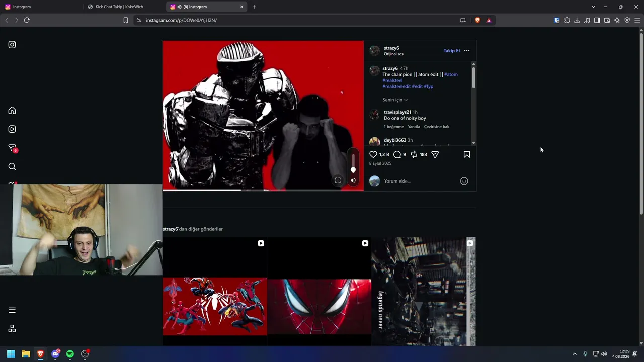Open File Explorer from taskbar
The height and width of the screenshot is (362, 644).
[26, 354]
